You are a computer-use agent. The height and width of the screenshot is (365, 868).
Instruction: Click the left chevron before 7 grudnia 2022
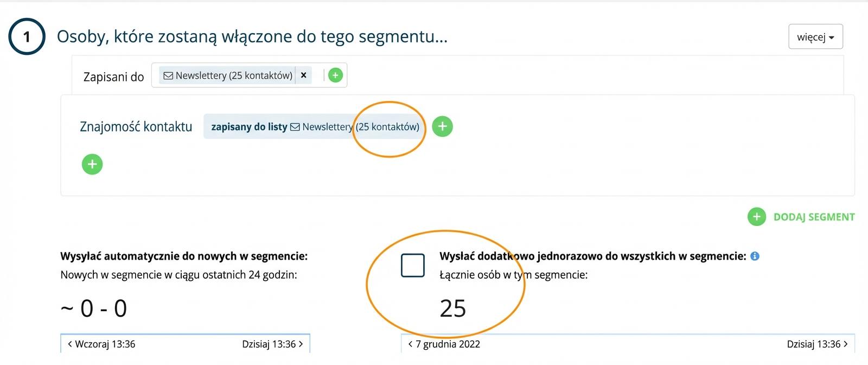coord(411,344)
